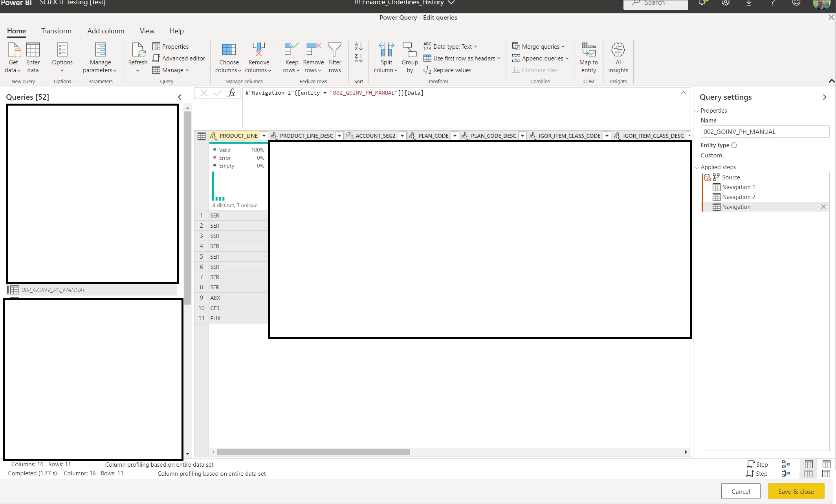Open the Get data menu
Image resolution: width=836 pixels, height=504 pixels.
(x=13, y=58)
